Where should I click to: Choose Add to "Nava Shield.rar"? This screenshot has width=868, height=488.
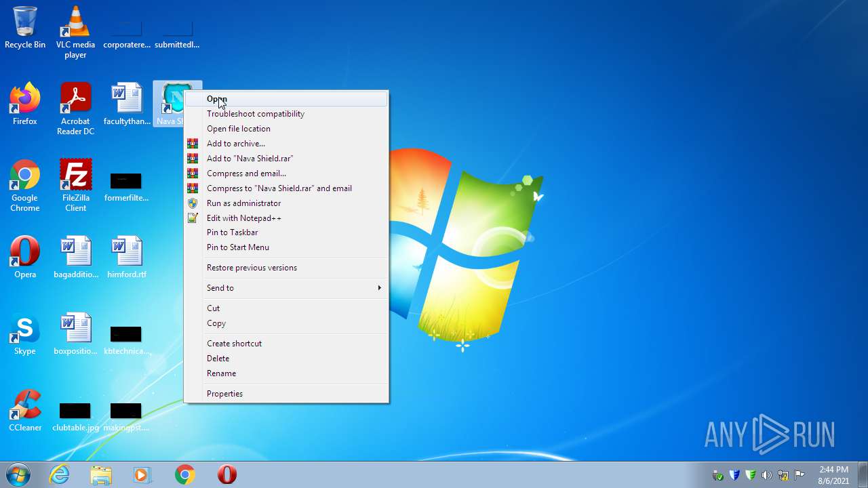click(x=286, y=159)
